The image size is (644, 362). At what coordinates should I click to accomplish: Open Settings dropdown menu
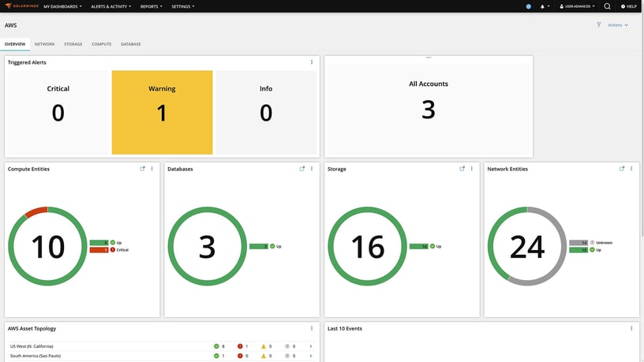pos(183,6)
